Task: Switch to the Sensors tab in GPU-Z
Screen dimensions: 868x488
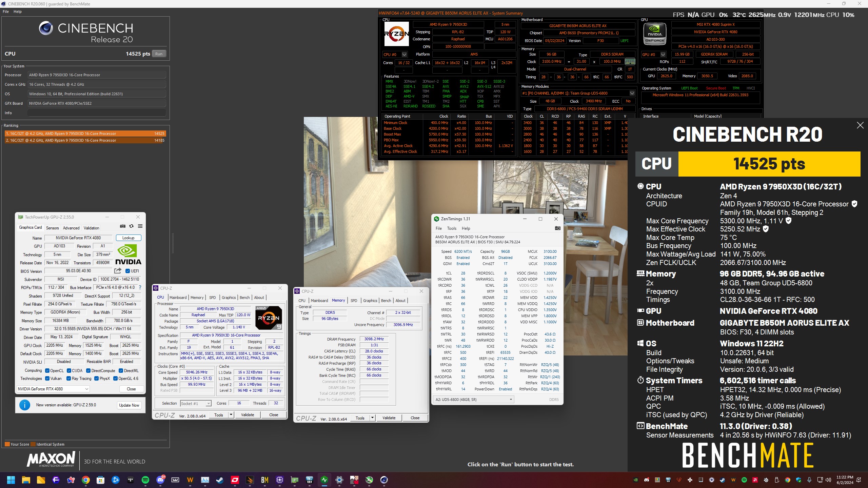Action: (53, 228)
